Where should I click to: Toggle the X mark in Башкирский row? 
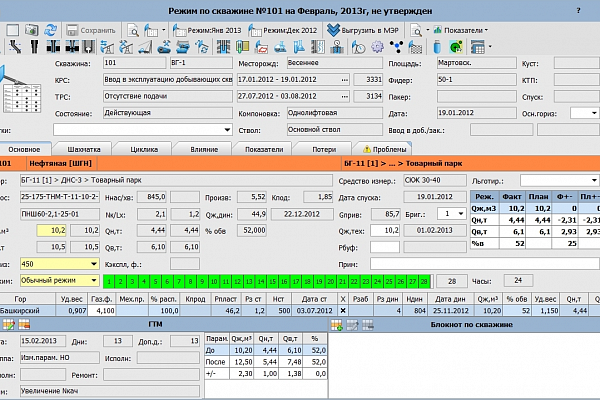[343, 310]
